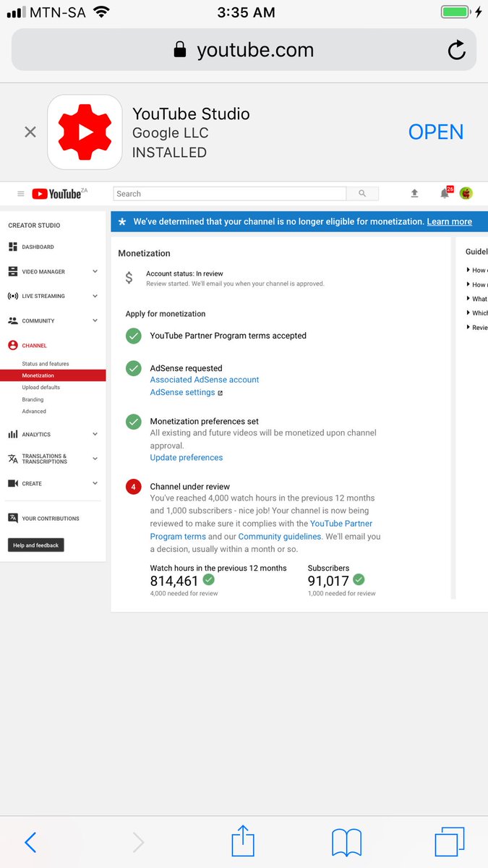Tap the Safari bookmarks icon

pyautogui.click(x=347, y=843)
